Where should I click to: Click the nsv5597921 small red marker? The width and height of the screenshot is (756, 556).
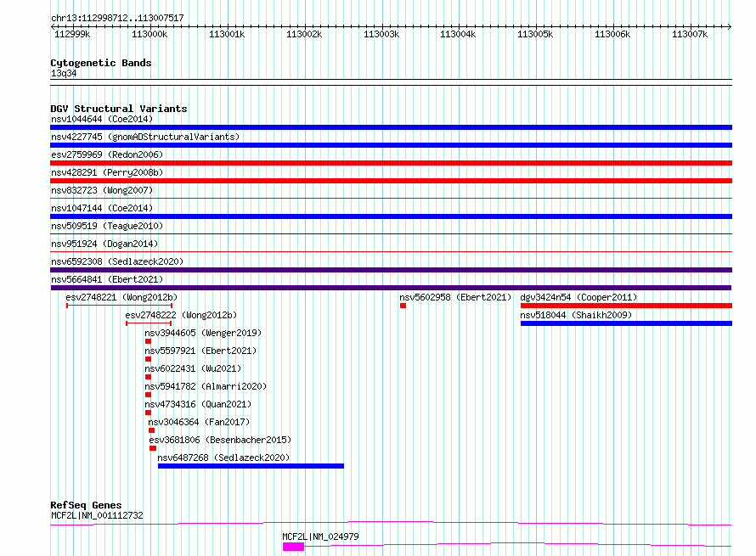tap(148, 359)
